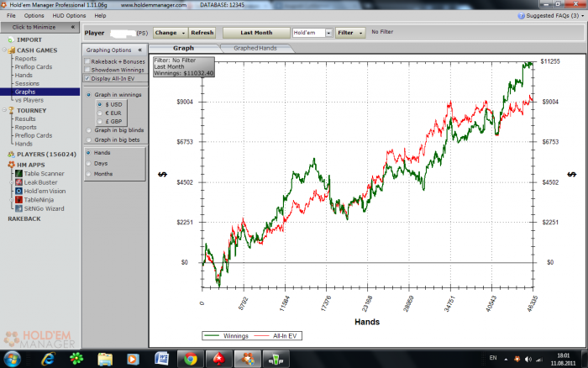The width and height of the screenshot is (588, 368).
Task: Click the Players group icon
Action: (x=11, y=155)
